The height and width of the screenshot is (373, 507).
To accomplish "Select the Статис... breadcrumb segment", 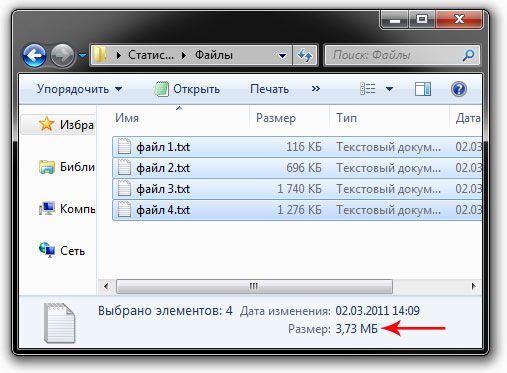I will click(151, 55).
